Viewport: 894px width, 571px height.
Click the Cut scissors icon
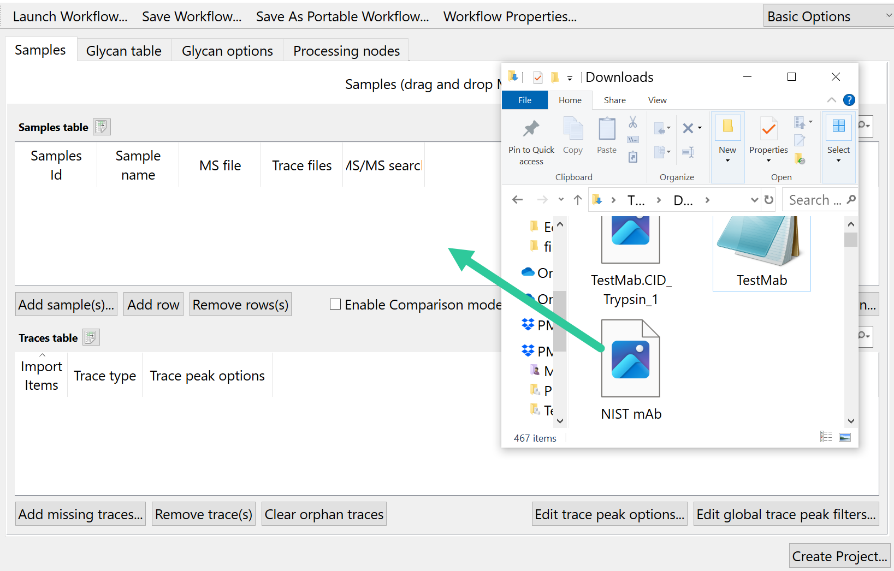coord(633,122)
